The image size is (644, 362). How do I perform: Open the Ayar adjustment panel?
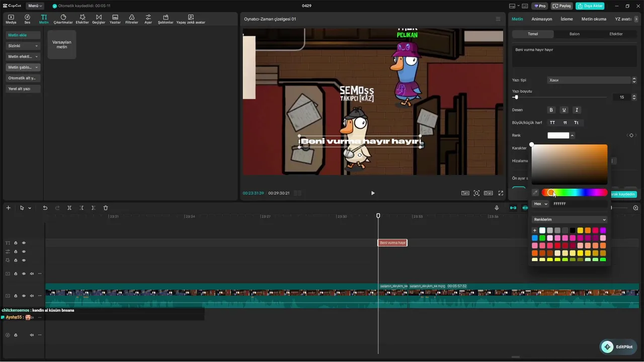pyautogui.click(x=148, y=19)
